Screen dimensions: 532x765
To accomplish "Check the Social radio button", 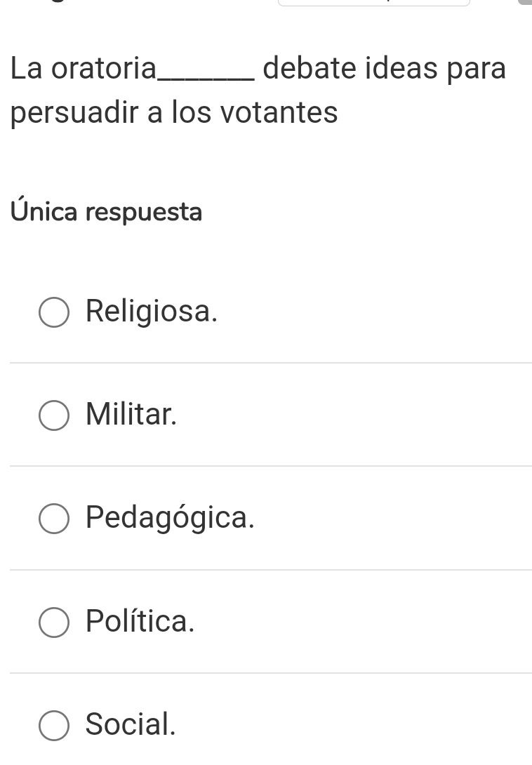I will 54,725.
